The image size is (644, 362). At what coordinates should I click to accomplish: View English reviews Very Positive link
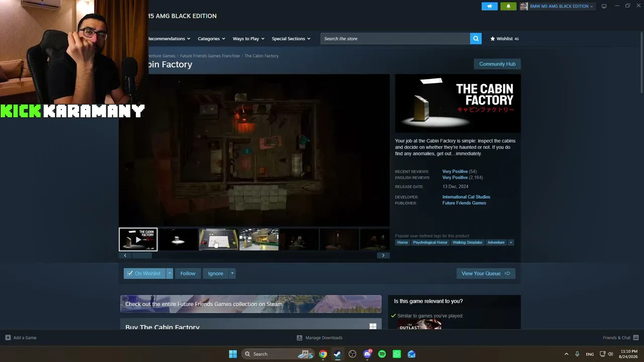pos(455,177)
